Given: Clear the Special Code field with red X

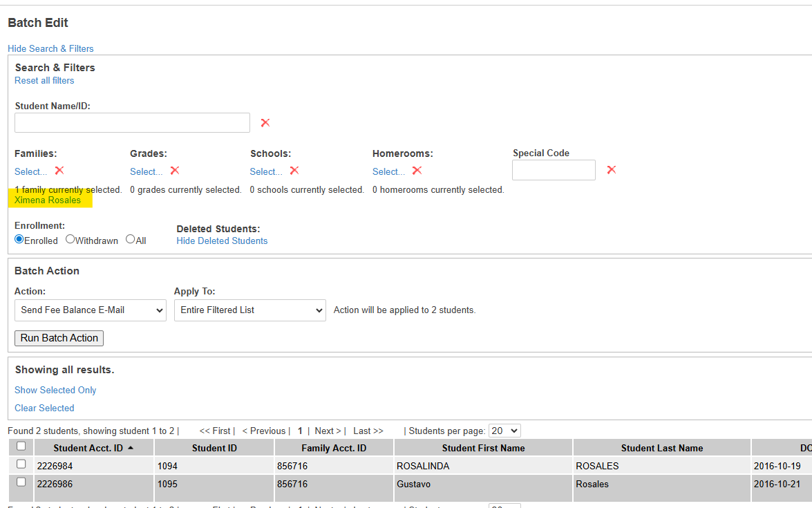Looking at the screenshot, I should click(x=611, y=170).
